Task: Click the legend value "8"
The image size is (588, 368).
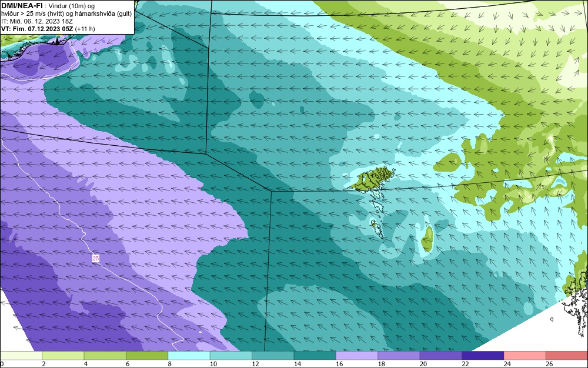Action: [x=170, y=364]
